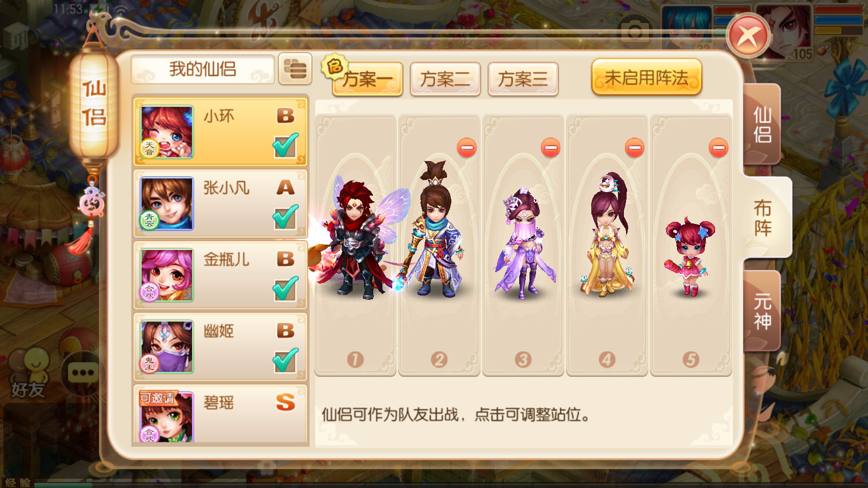Remove the companion from slot 2

pyautogui.click(x=467, y=147)
